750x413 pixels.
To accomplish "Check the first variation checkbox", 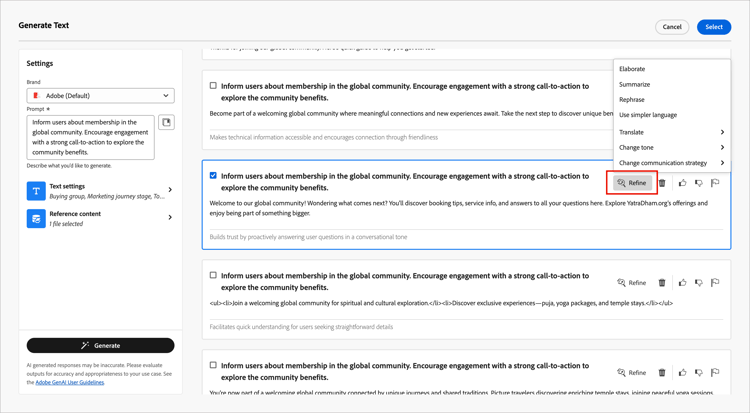I will [x=213, y=86].
